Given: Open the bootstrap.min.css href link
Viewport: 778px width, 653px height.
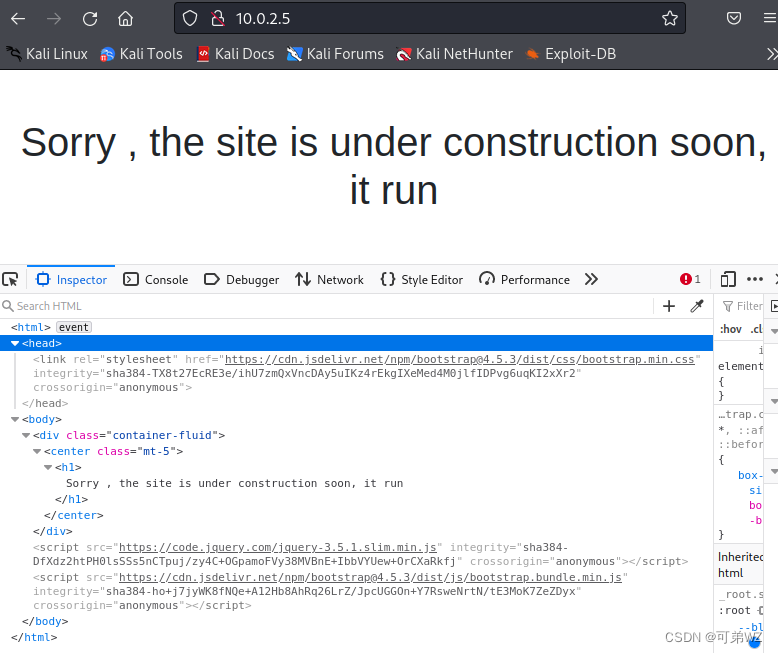Looking at the screenshot, I should click(x=459, y=359).
